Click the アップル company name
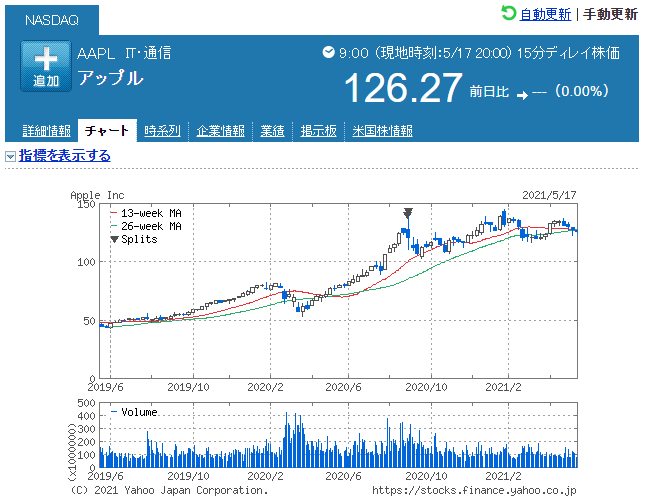The image size is (645, 501). (111, 78)
